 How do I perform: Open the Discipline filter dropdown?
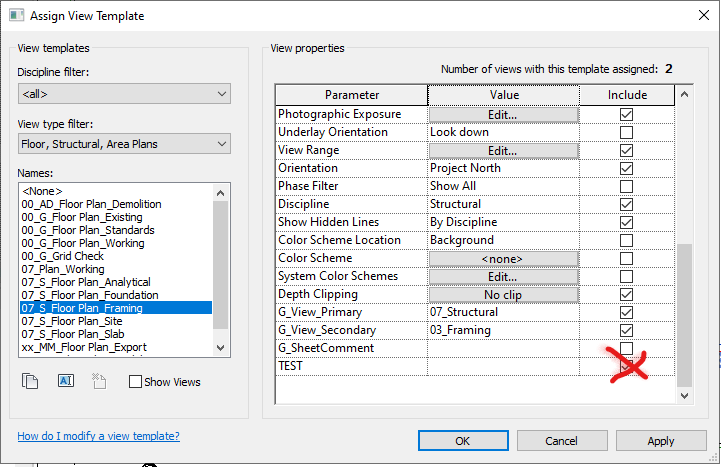pyautogui.click(x=124, y=94)
